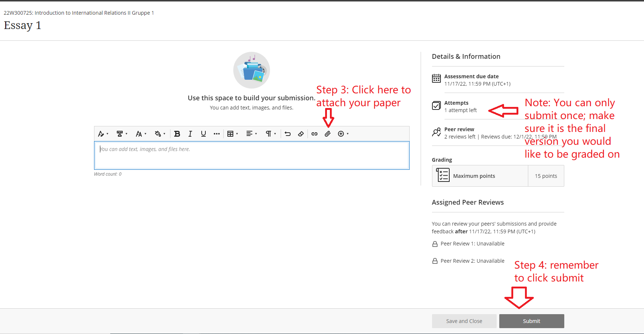Toggle bold formatting

point(177,134)
